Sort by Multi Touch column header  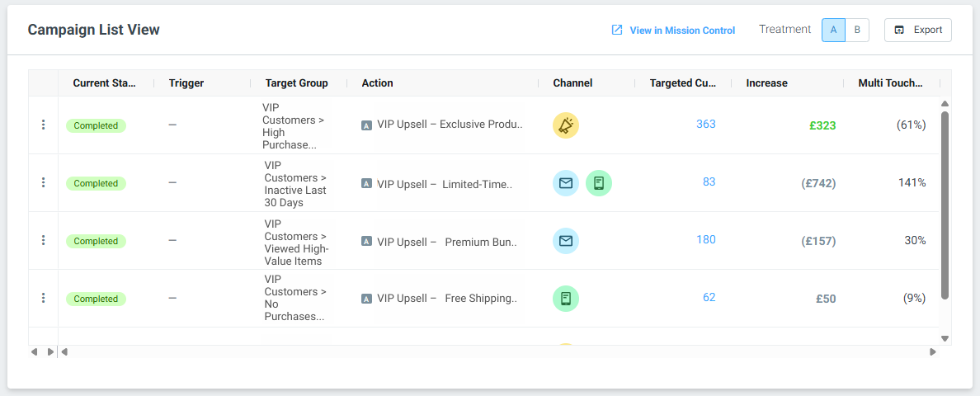click(891, 83)
